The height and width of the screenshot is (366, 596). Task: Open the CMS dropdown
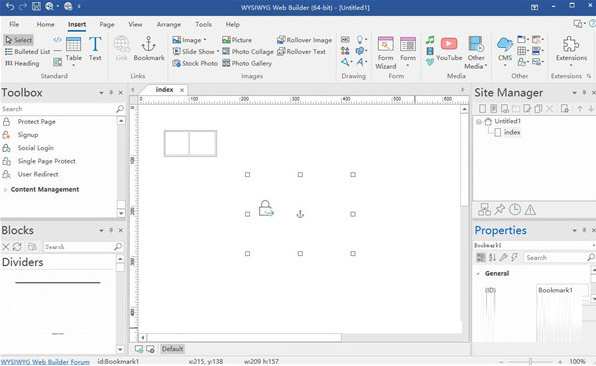[505, 65]
